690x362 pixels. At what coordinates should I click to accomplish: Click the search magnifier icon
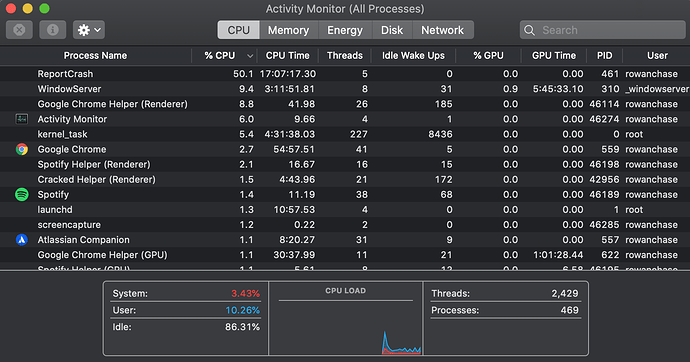529,30
